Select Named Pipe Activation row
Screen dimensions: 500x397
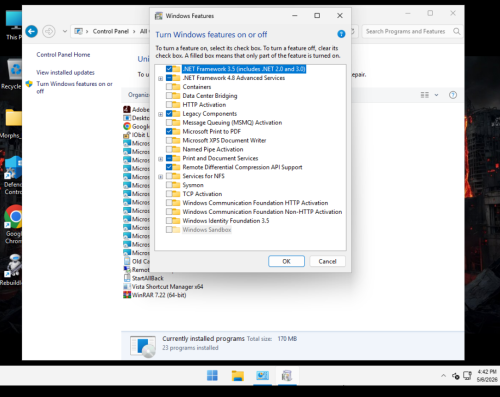pyautogui.click(x=213, y=149)
